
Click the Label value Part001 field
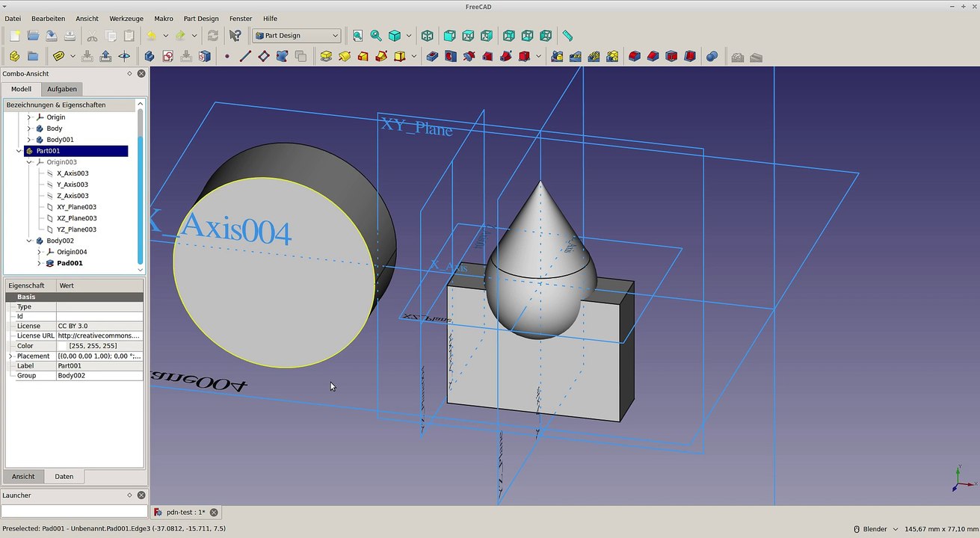[x=99, y=365]
